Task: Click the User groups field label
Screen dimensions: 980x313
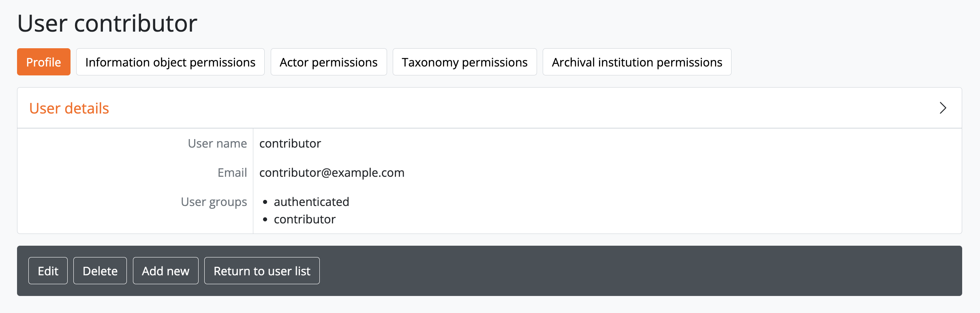Action: pyautogui.click(x=214, y=202)
